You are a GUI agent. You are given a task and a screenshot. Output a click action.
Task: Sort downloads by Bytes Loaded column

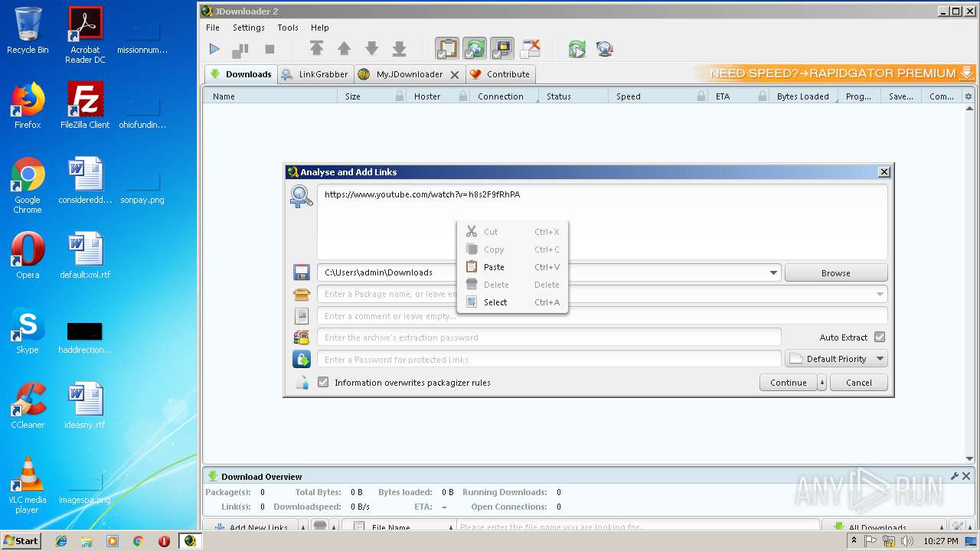[803, 96]
